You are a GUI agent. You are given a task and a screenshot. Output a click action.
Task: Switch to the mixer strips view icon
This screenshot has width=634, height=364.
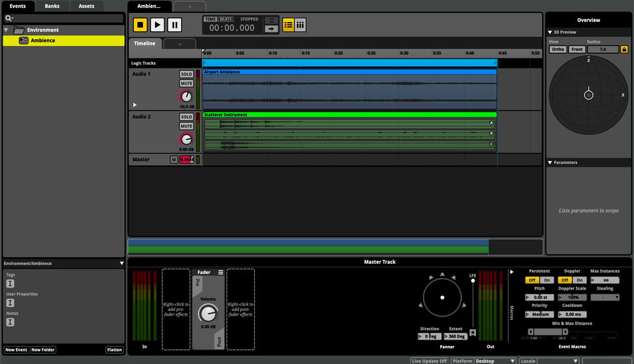click(300, 25)
